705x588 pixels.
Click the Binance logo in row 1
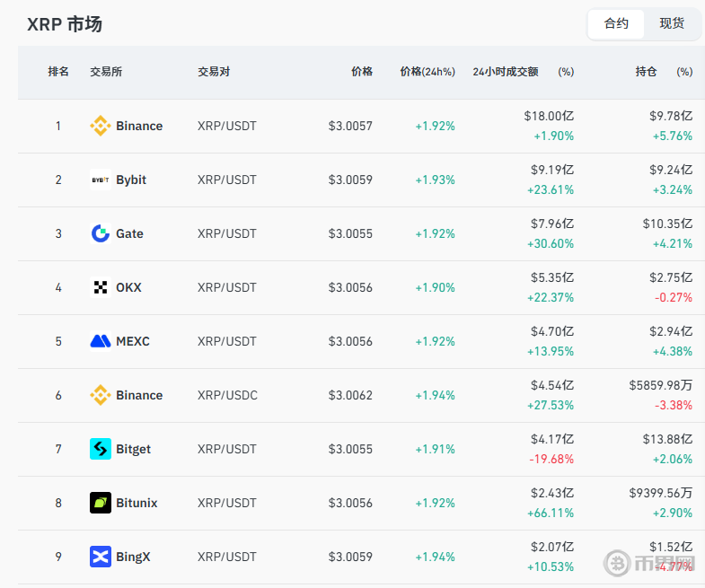click(x=101, y=126)
